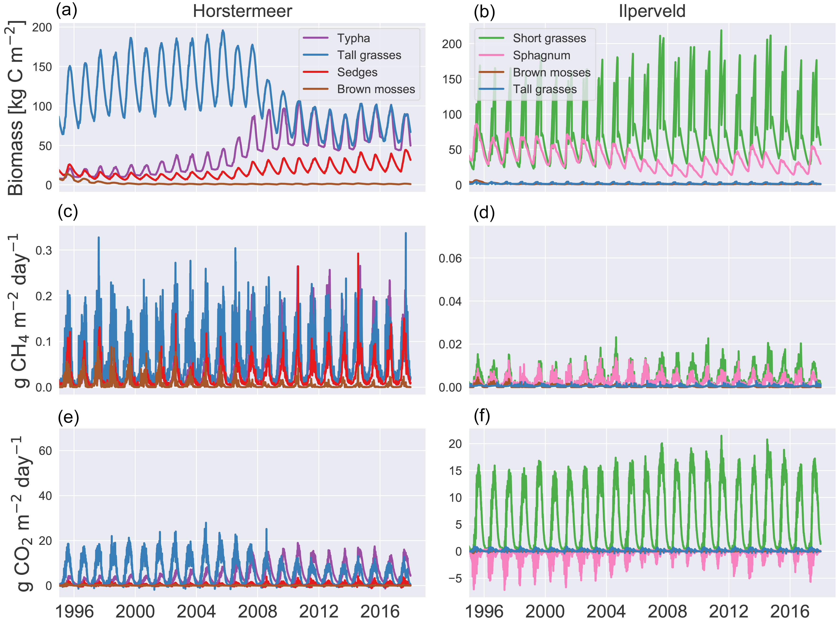This screenshot has width=840, height=622.
Task: Click the Biomass y-axis label
Action: 16,108
